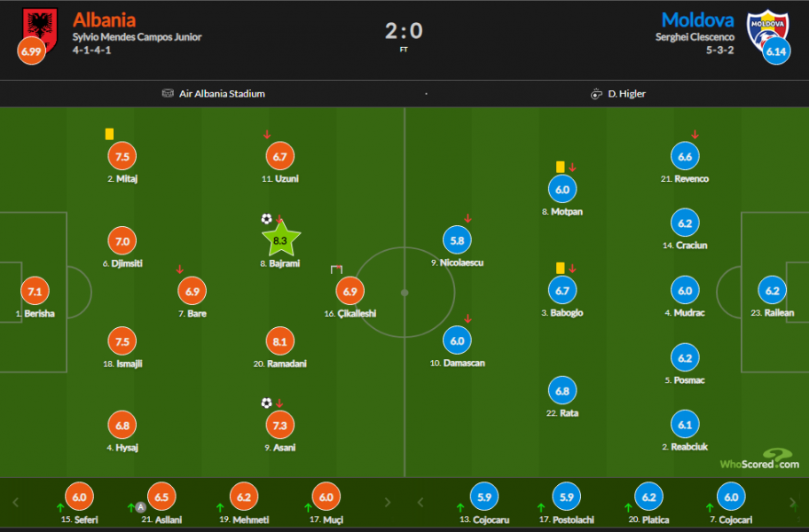Click Nicolaescu's 5.8 rating circle
809x532 pixels.
pos(457,240)
